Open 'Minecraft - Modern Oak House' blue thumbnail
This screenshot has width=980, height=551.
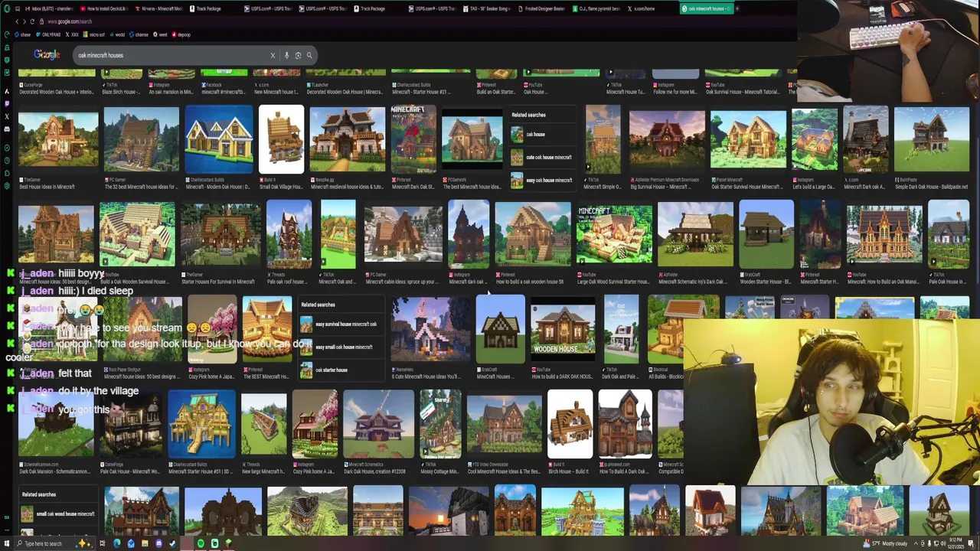point(218,141)
